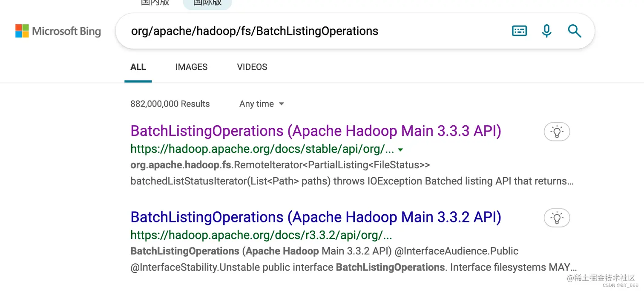Click the 882,000,000 Results count text
The image size is (644, 291).
170,104
